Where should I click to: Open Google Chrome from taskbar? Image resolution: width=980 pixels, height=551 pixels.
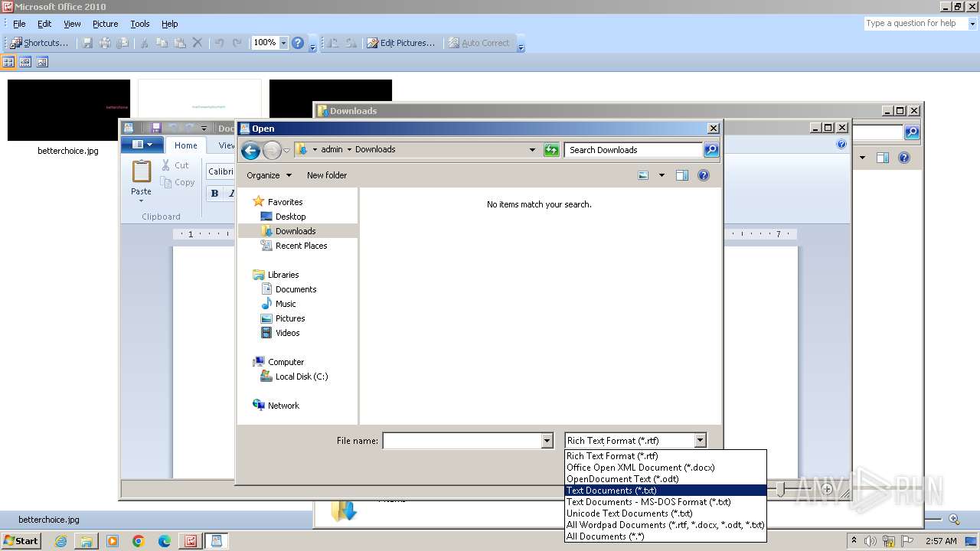click(139, 541)
